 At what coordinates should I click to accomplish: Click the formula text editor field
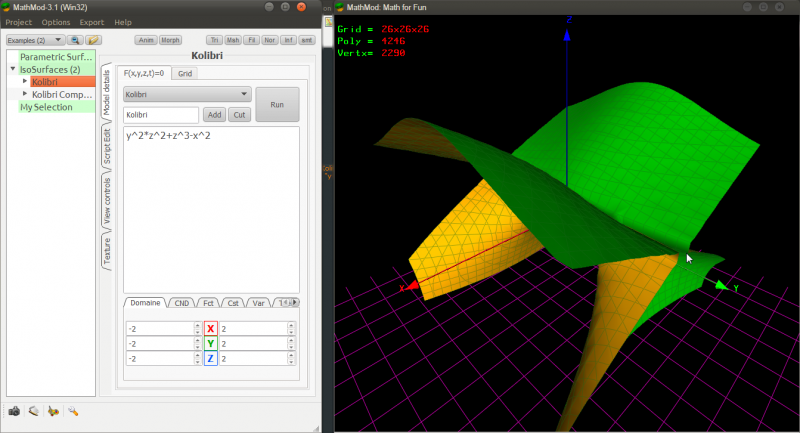pyautogui.click(x=211, y=210)
